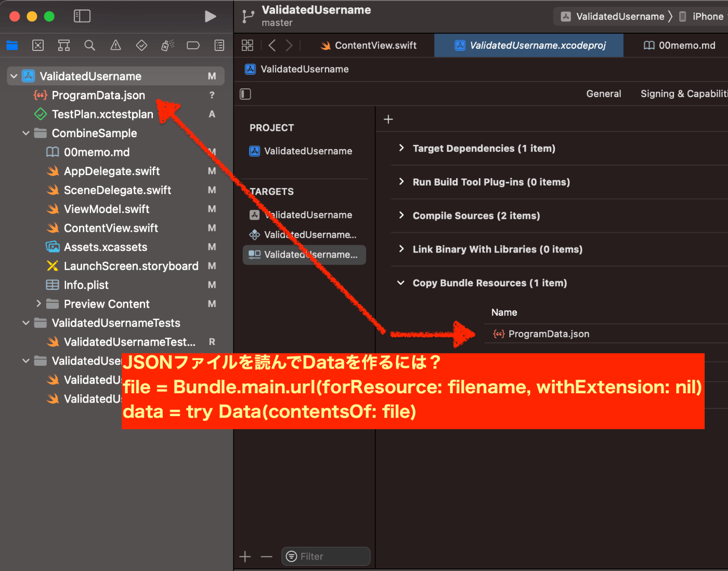Collapse the ValidatedUsername tree item
728x571 pixels.
click(x=14, y=76)
